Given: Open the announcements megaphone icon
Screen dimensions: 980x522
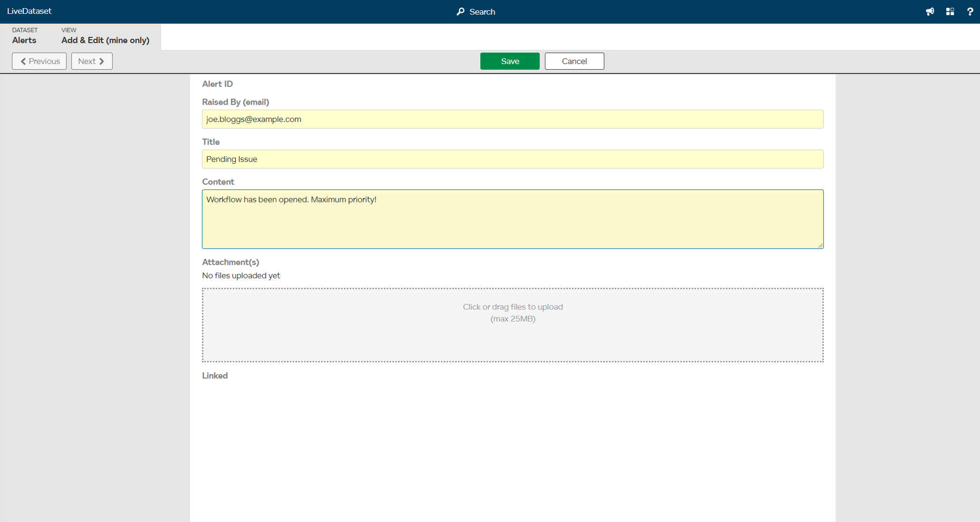Looking at the screenshot, I should click(930, 12).
